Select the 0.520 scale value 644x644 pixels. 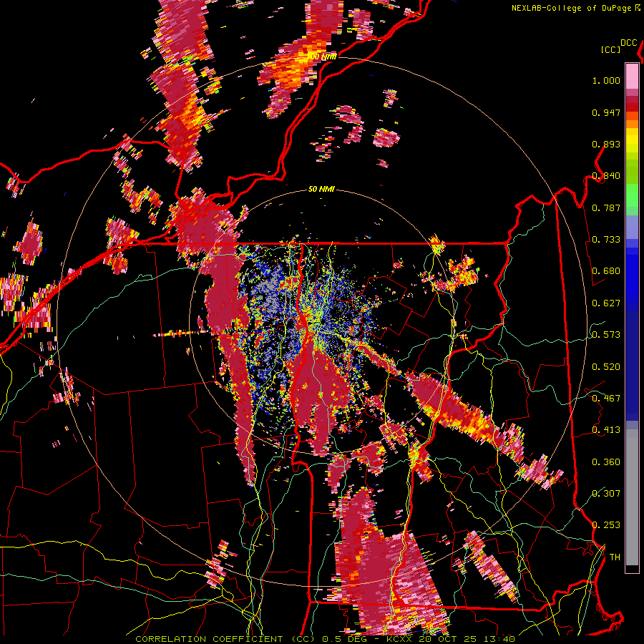606,367
